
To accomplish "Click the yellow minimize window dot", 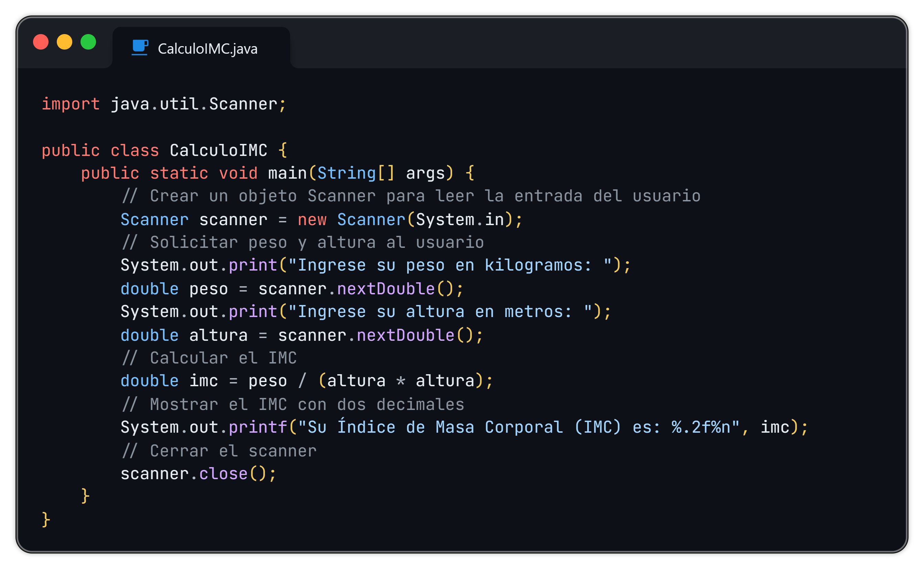I will click(64, 42).
